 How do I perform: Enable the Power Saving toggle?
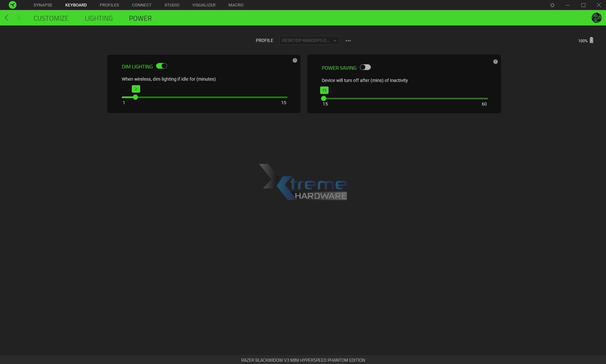(x=365, y=67)
